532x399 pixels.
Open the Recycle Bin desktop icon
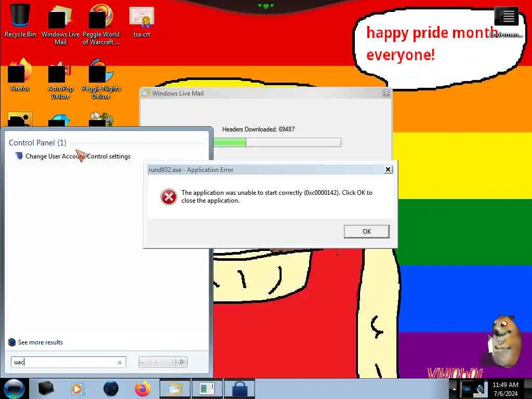pyautogui.click(x=20, y=20)
